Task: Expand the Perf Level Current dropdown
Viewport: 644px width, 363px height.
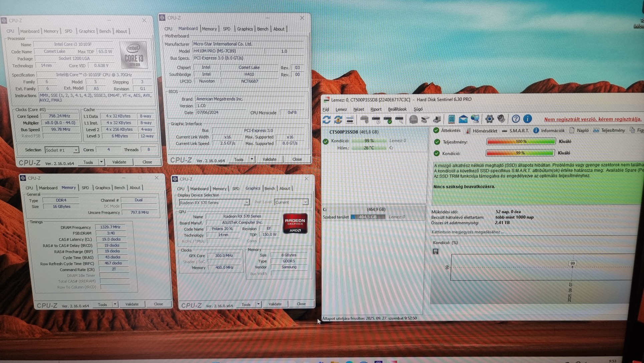Action: click(x=305, y=202)
